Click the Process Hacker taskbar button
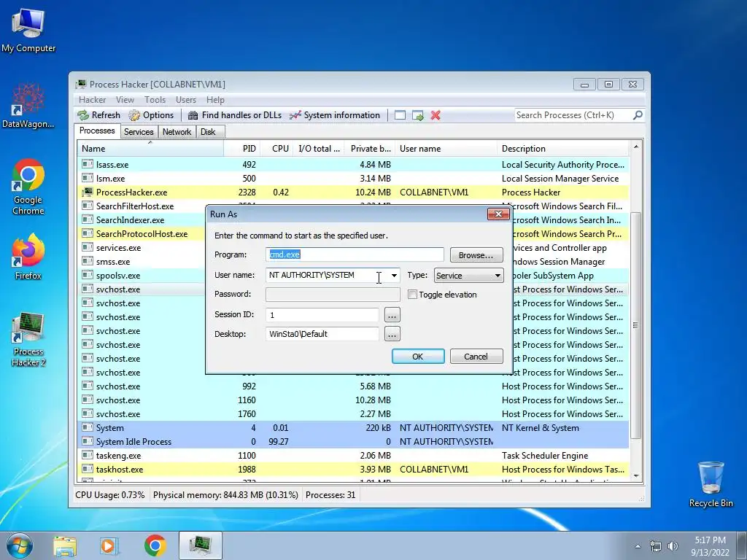 pos(201,545)
